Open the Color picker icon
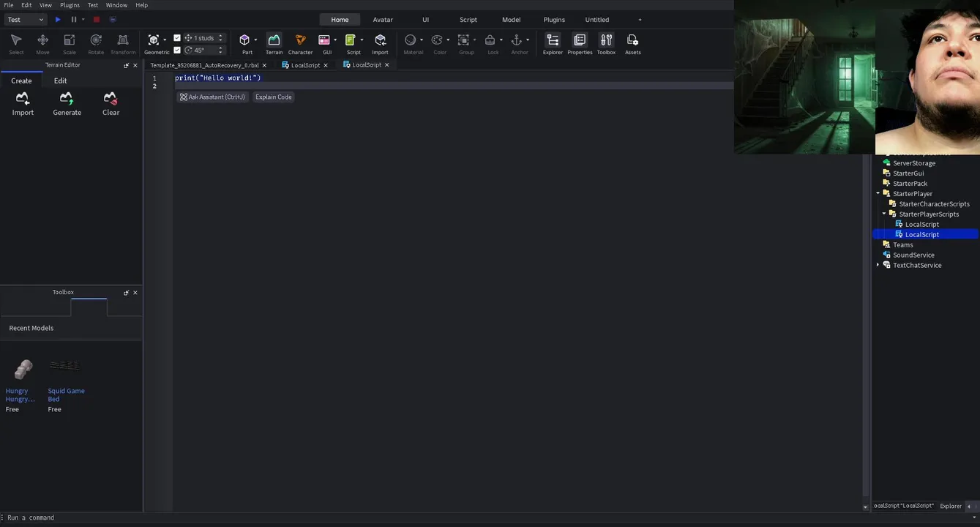The height and width of the screenshot is (527, 980). (x=437, y=40)
